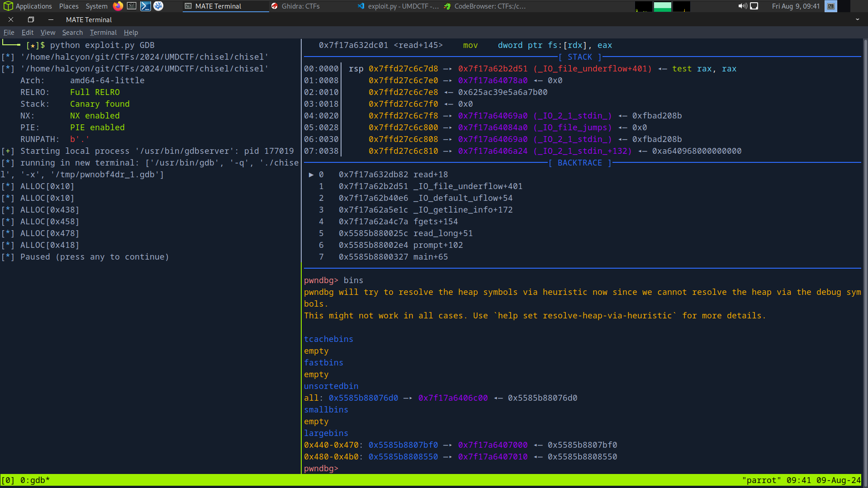Viewport: 868px width, 488px height.
Task: Open the Places menu
Action: pyautogui.click(x=69, y=6)
